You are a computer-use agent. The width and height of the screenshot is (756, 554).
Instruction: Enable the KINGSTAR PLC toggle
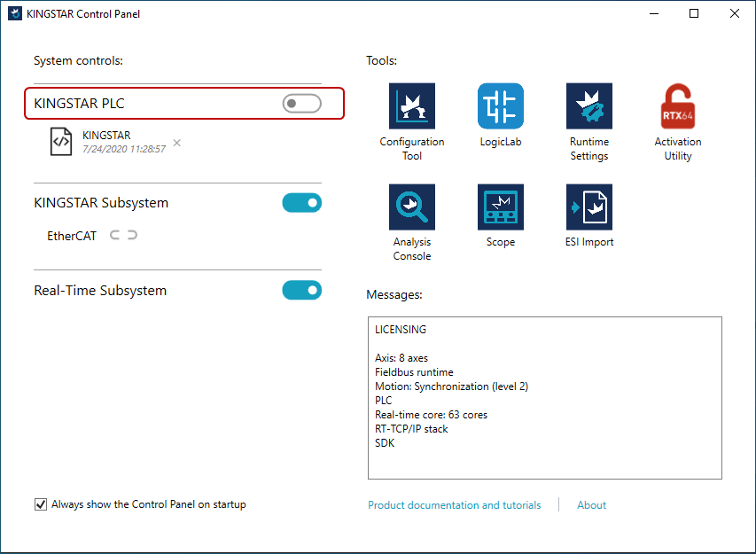click(x=301, y=105)
